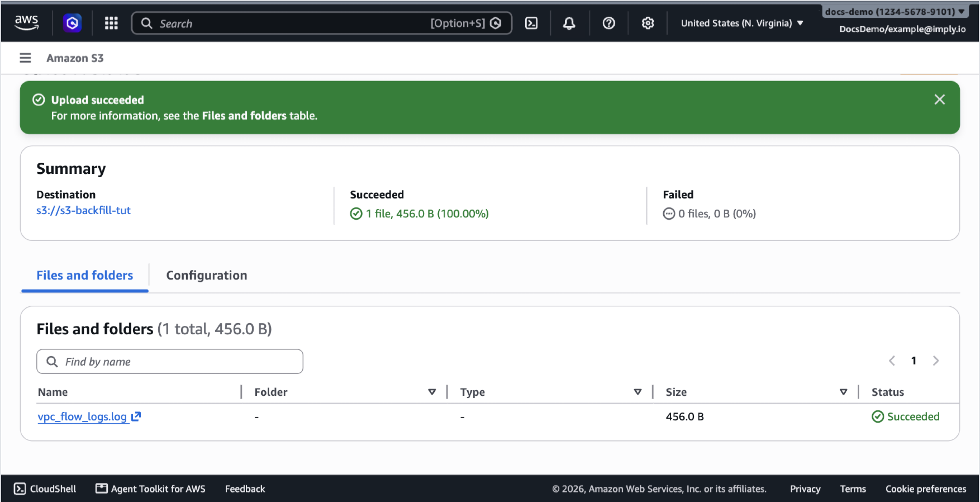Expand the region selector United States (N. Virginia)

click(x=742, y=23)
